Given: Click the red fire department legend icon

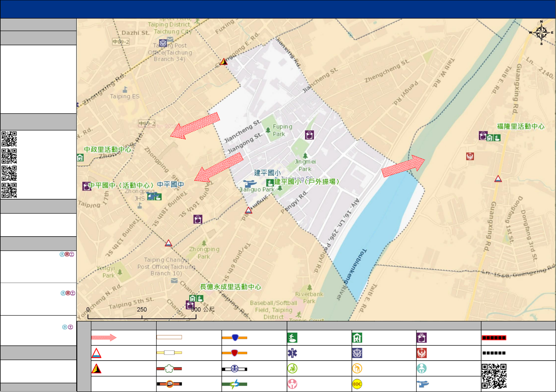Looking at the screenshot, I should pyautogui.click(x=422, y=353).
